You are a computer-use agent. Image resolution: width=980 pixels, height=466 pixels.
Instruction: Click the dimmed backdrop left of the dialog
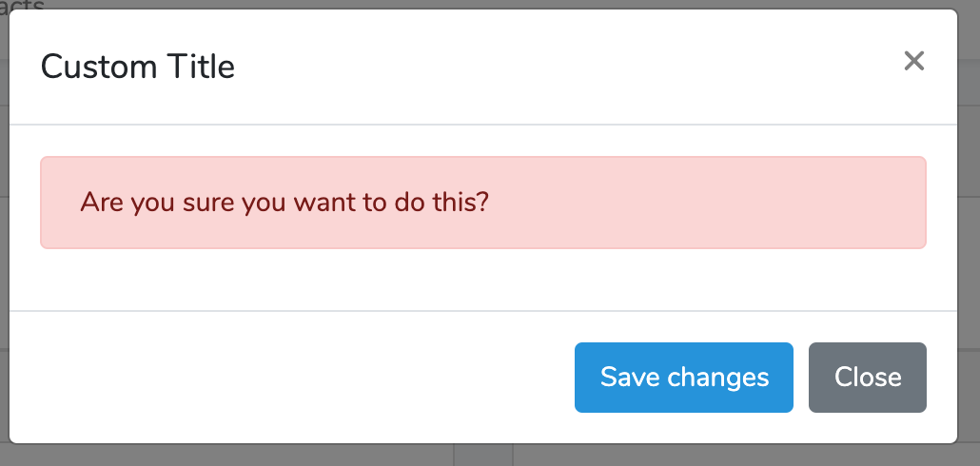point(4,238)
